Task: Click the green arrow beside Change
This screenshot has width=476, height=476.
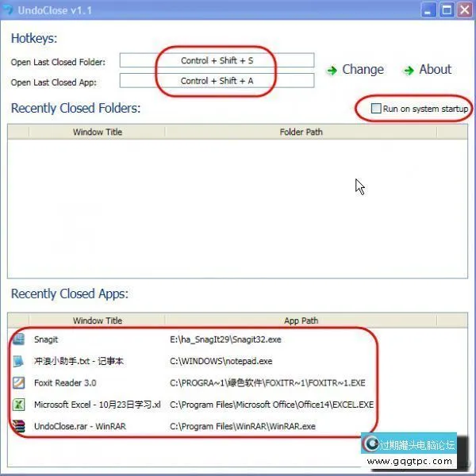Action: tap(332, 71)
